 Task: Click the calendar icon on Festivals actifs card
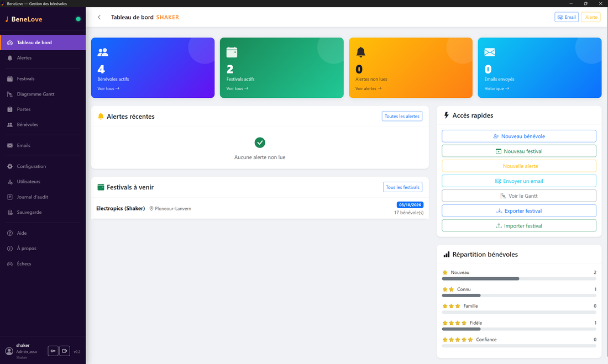point(232,52)
